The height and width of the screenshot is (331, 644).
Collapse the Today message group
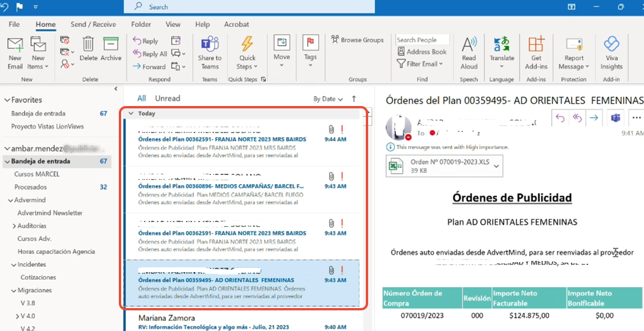131,113
